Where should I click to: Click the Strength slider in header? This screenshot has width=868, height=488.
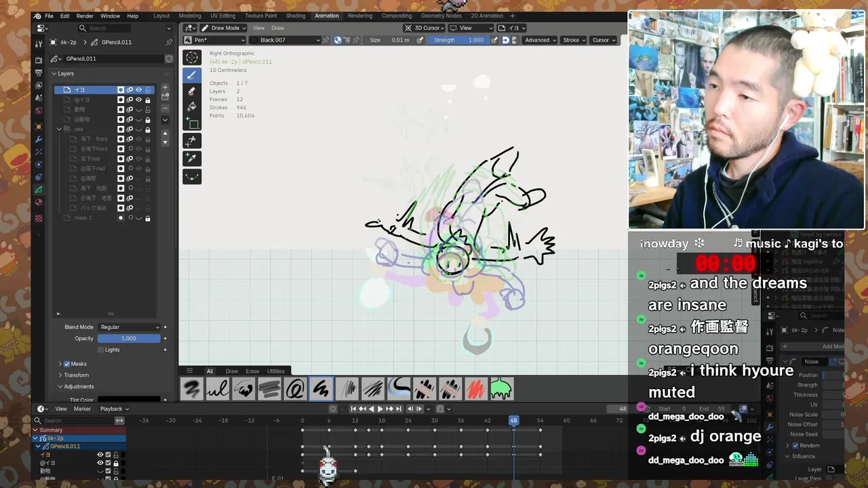(x=460, y=40)
